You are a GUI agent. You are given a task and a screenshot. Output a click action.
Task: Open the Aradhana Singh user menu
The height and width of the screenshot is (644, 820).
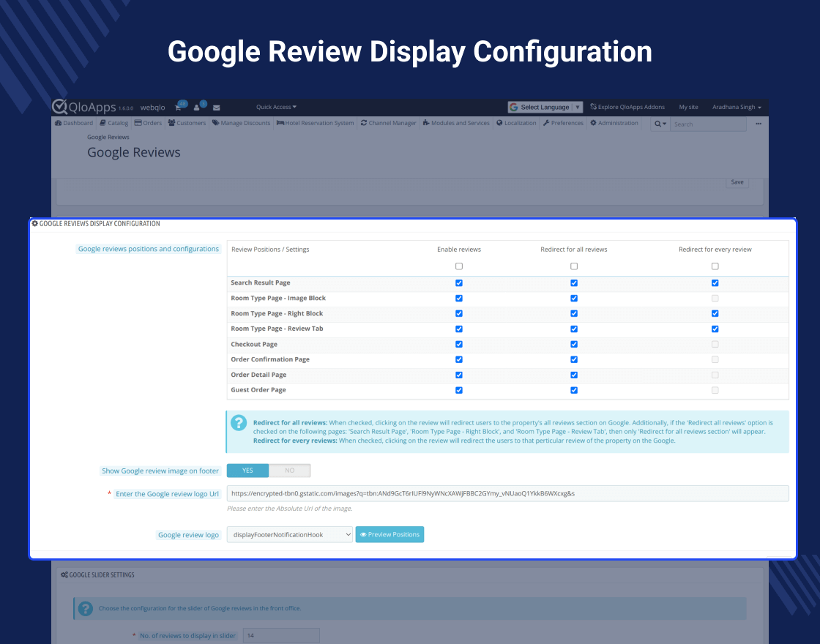(x=737, y=107)
